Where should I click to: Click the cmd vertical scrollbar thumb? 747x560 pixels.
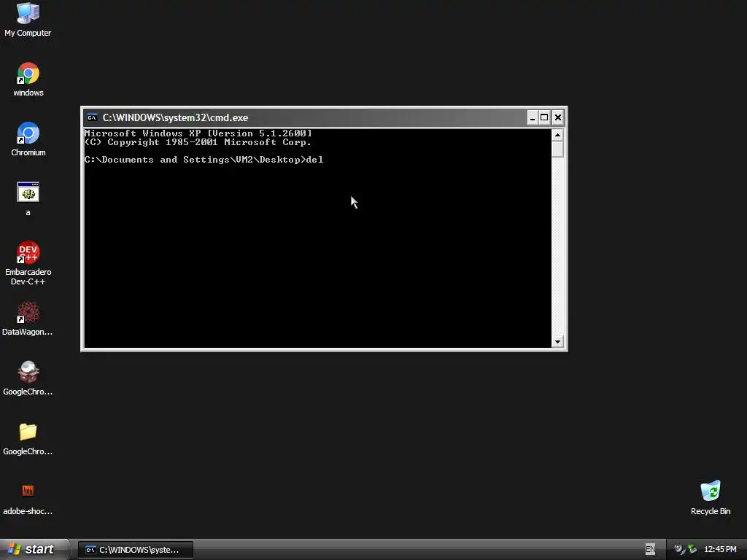(x=557, y=149)
